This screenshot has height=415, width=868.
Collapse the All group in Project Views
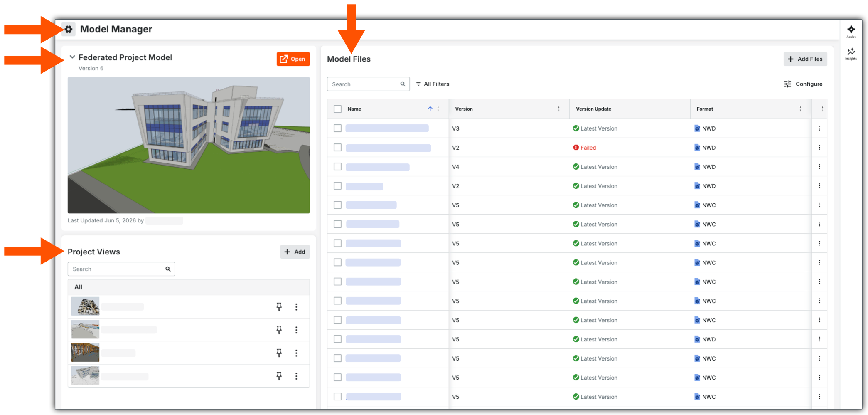point(189,287)
